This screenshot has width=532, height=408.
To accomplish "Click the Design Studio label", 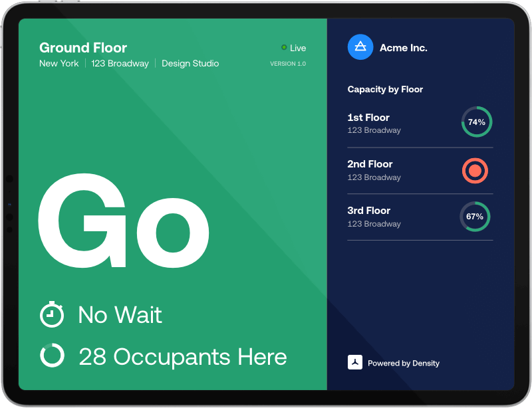I will coord(190,63).
